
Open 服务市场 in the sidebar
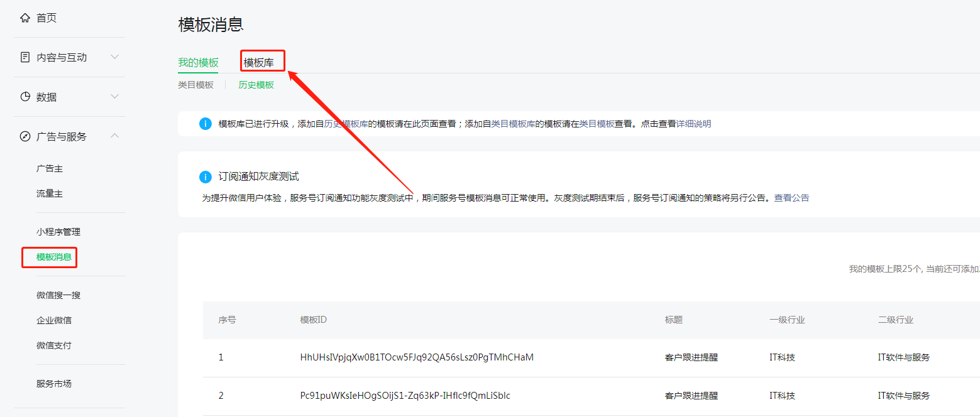pyautogui.click(x=54, y=384)
